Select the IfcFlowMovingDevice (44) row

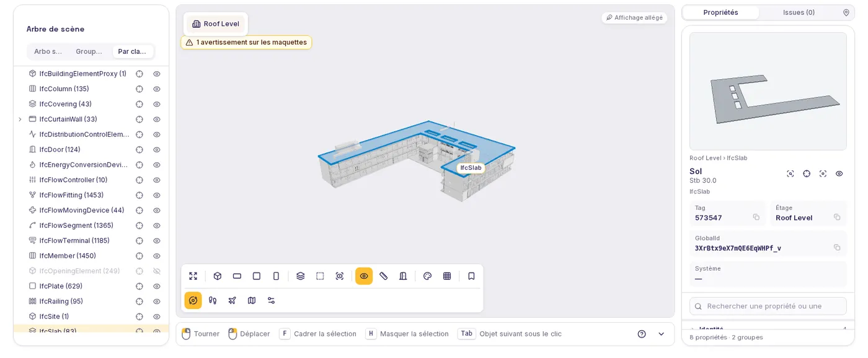pos(91,211)
